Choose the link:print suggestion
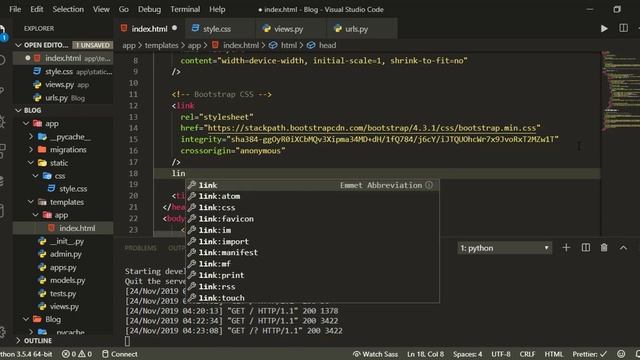This screenshot has width=640, height=360. [x=312, y=276]
